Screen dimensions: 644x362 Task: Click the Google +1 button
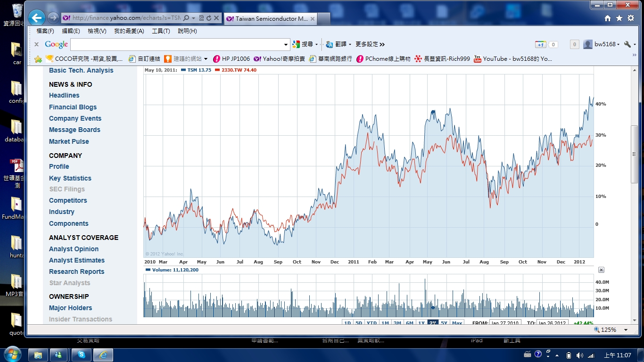coord(541,44)
